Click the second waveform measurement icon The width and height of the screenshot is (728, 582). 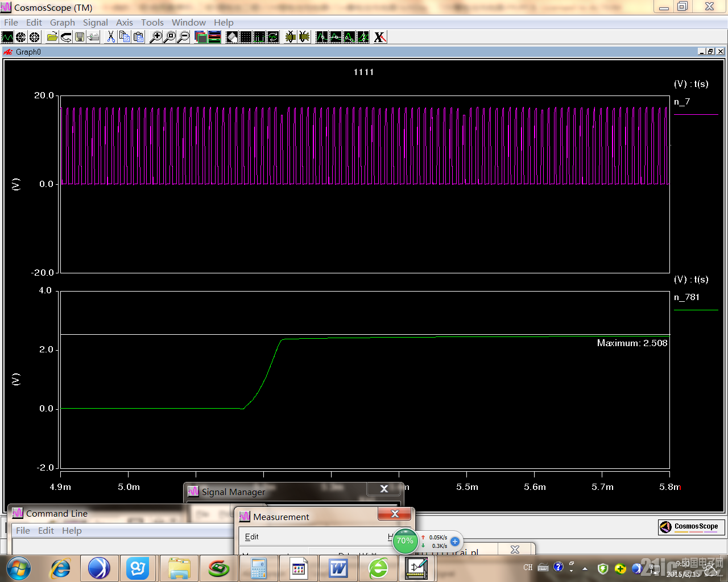(x=336, y=37)
